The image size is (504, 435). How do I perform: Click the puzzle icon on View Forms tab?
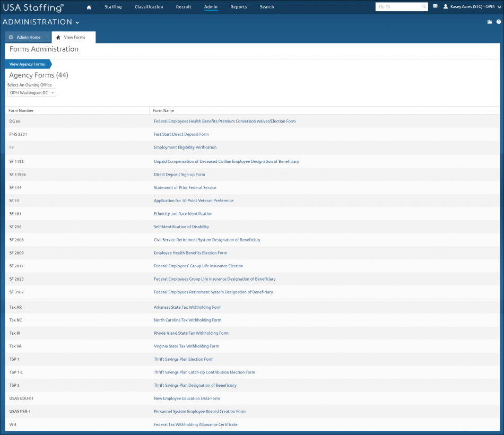point(58,38)
